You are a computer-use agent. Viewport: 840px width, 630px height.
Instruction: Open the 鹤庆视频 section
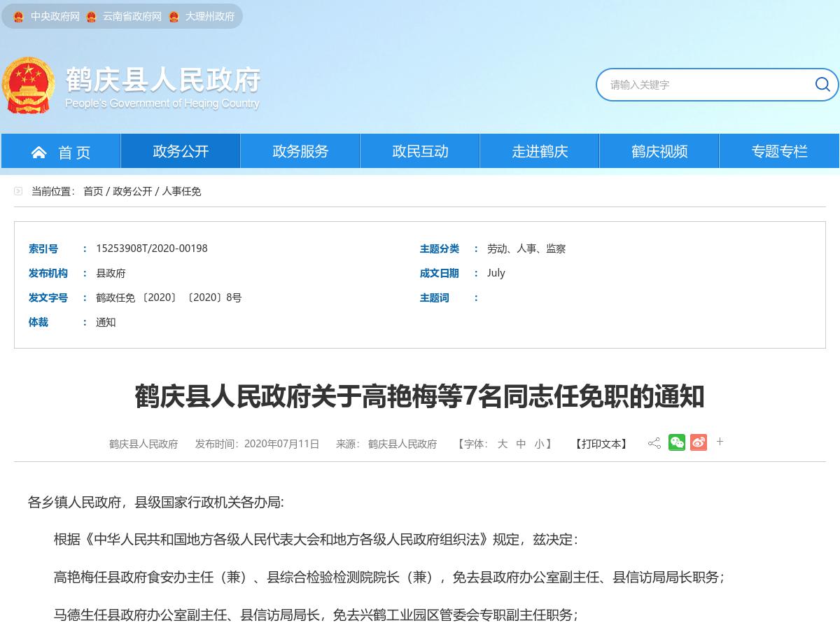659,151
